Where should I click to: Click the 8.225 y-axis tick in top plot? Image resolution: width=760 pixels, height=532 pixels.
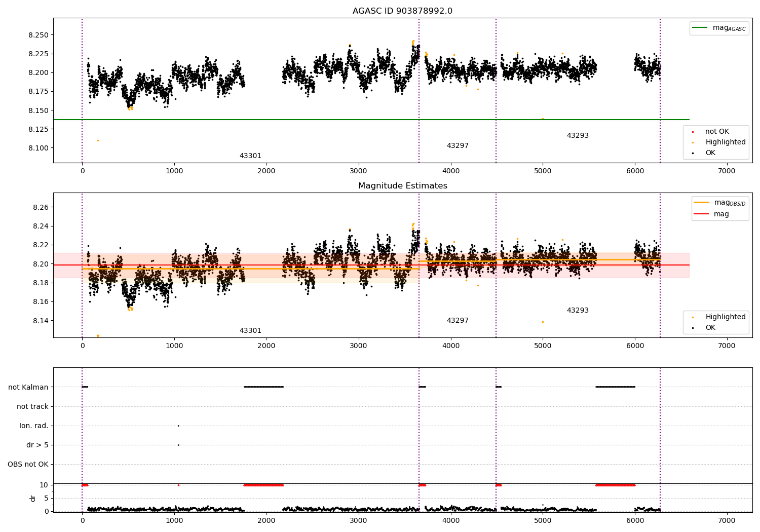tap(39, 54)
